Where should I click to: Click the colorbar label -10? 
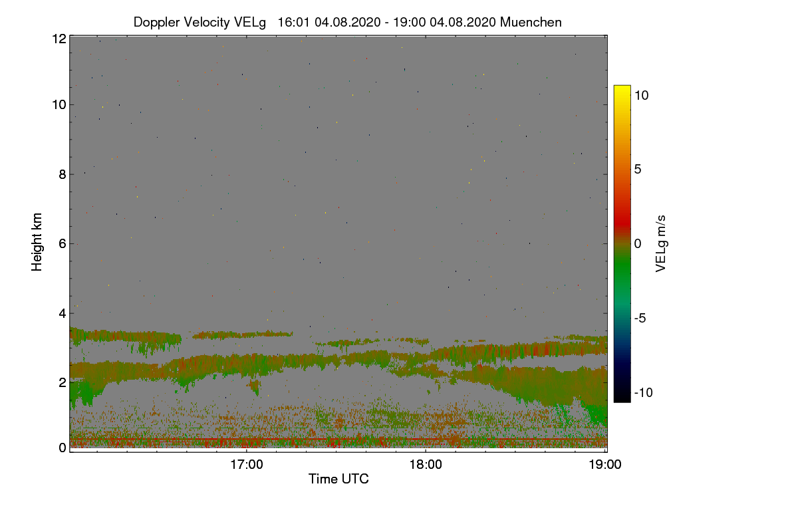pos(645,392)
